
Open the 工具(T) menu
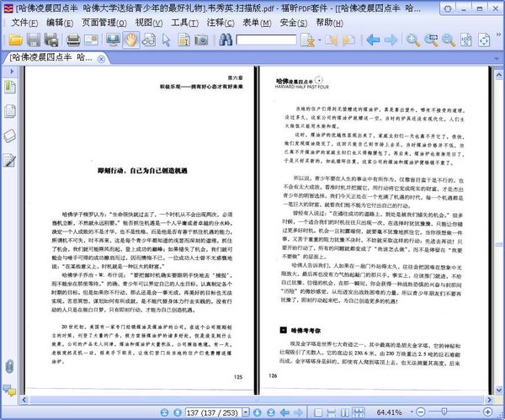point(185,23)
